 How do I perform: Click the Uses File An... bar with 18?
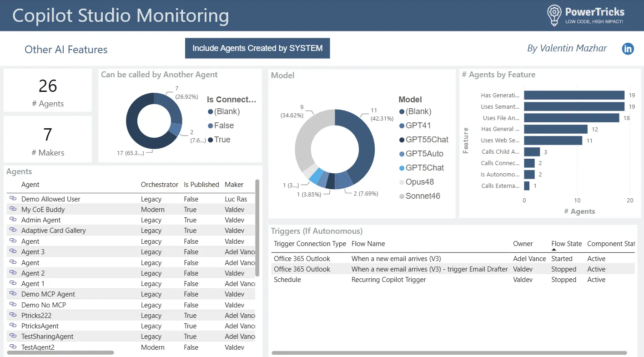pyautogui.click(x=572, y=118)
